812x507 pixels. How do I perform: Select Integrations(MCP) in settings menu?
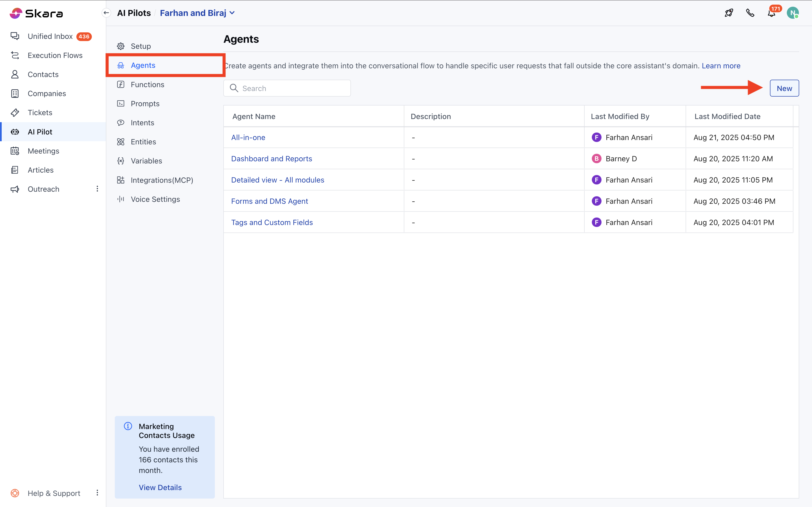click(x=162, y=180)
